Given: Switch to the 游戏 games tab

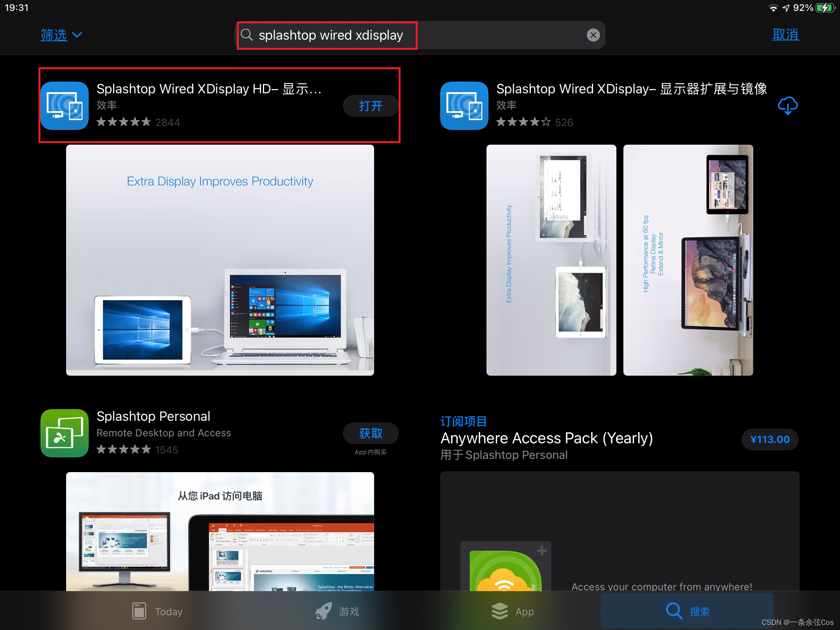Looking at the screenshot, I should (x=337, y=611).
